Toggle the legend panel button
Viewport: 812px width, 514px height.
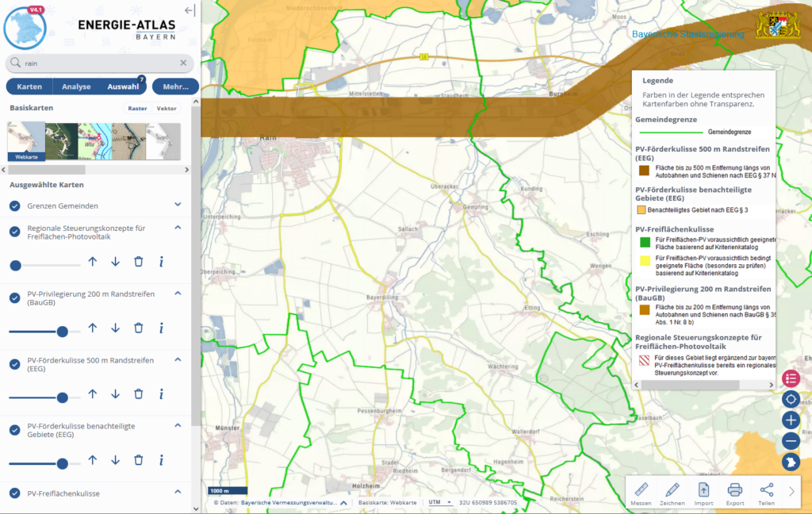coord(791,379)
